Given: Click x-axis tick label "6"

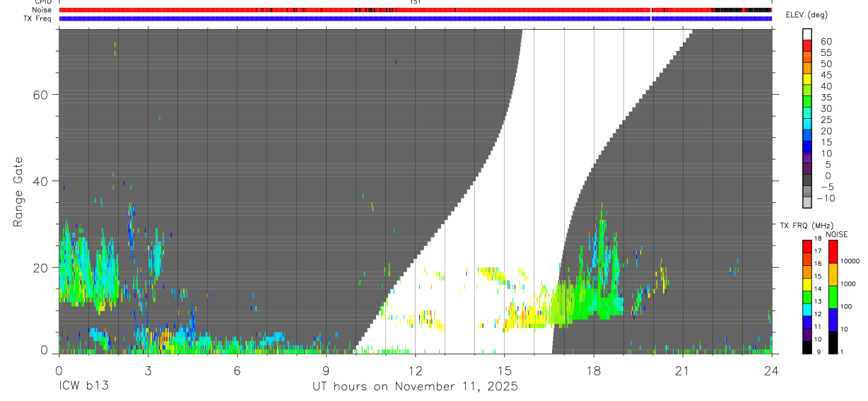Looking at the screenshot, I should point(237,370).
